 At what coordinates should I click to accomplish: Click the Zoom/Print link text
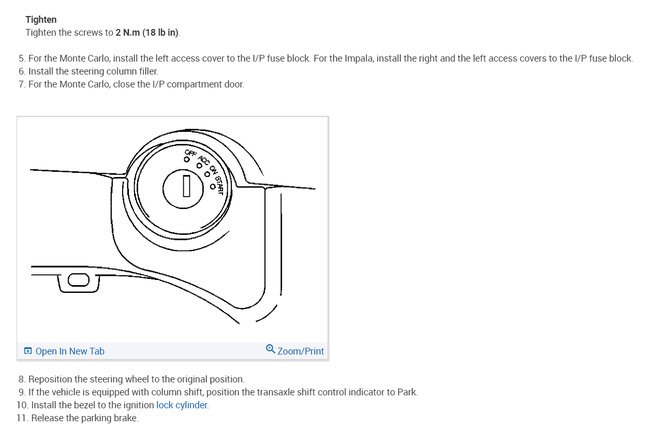301,351
